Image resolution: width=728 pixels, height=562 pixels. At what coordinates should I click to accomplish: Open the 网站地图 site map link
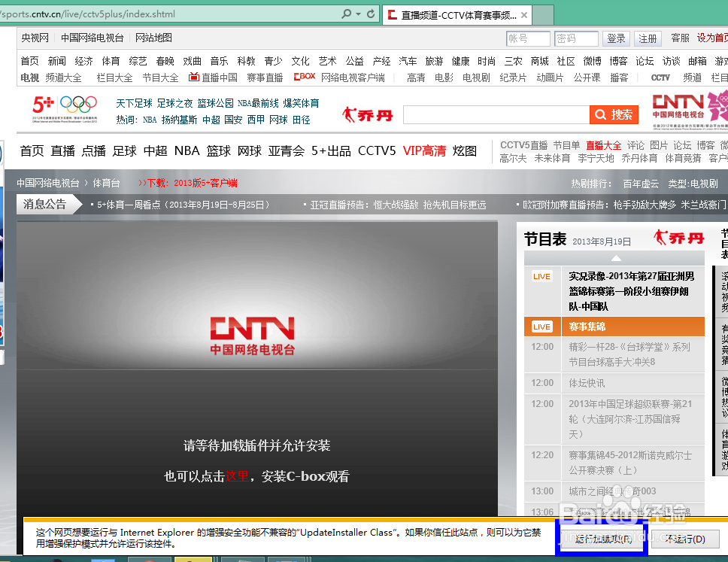coord(153,38)
